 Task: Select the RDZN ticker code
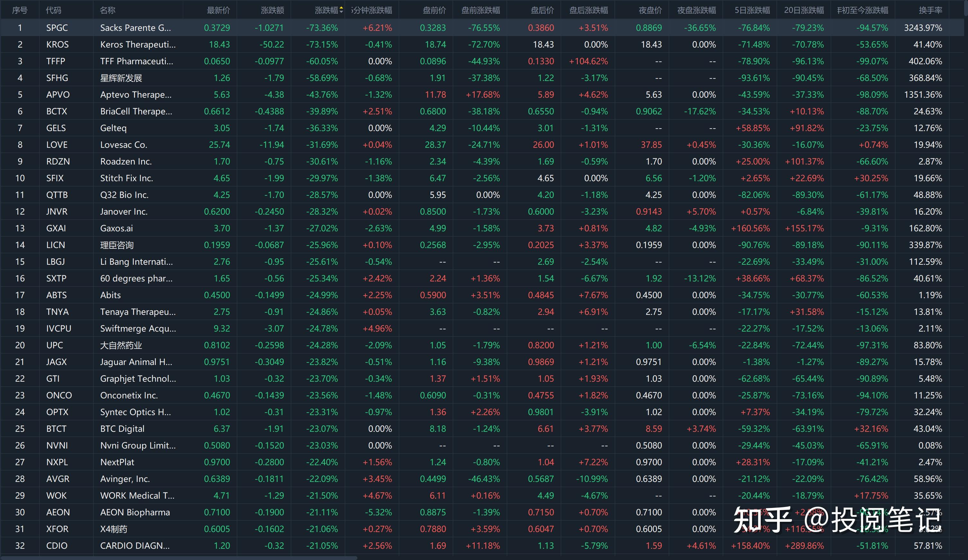58,161
